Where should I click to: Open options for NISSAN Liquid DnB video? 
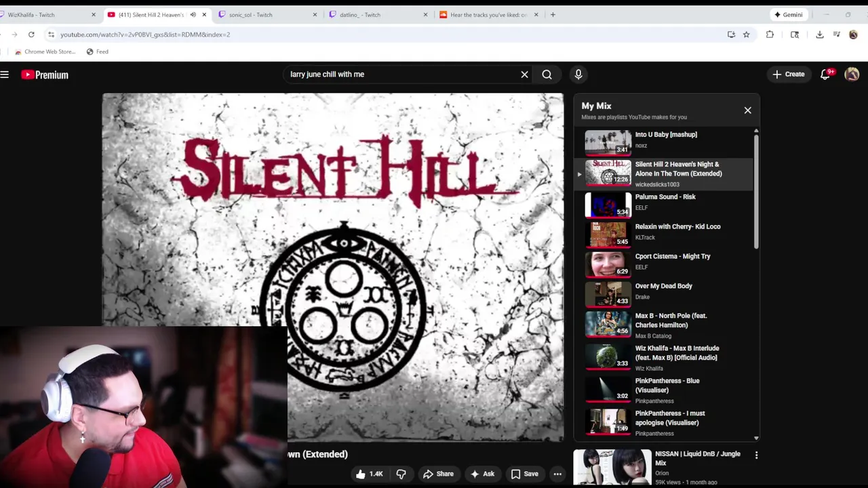click(x=756, y=455)
